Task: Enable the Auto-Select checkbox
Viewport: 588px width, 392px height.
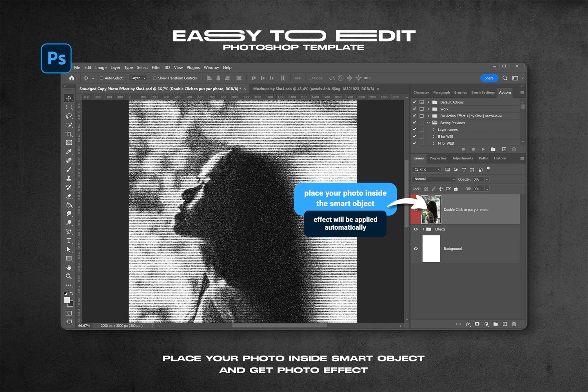Action: 102,78
